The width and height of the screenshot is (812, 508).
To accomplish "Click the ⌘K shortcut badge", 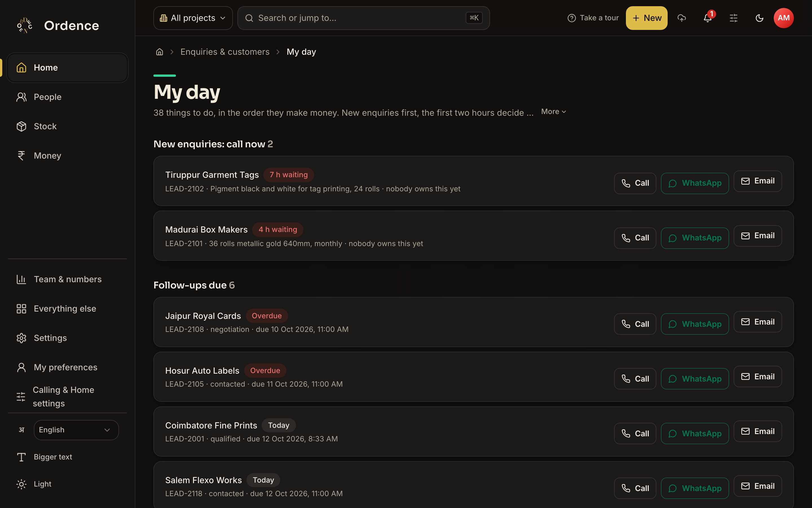I will (x=474, y=18).
